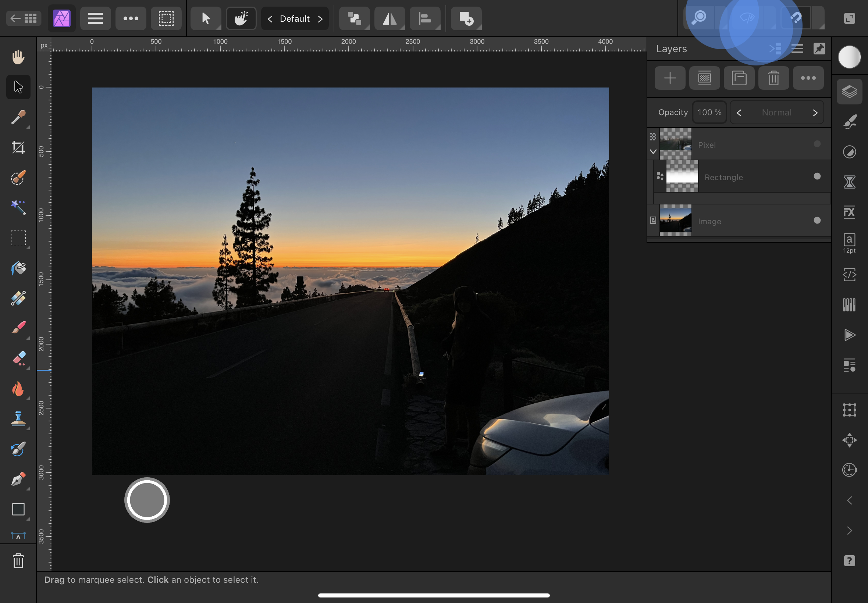Add a new layer
This screenshot has height=603, width=868.
click(x=670, y=78)
